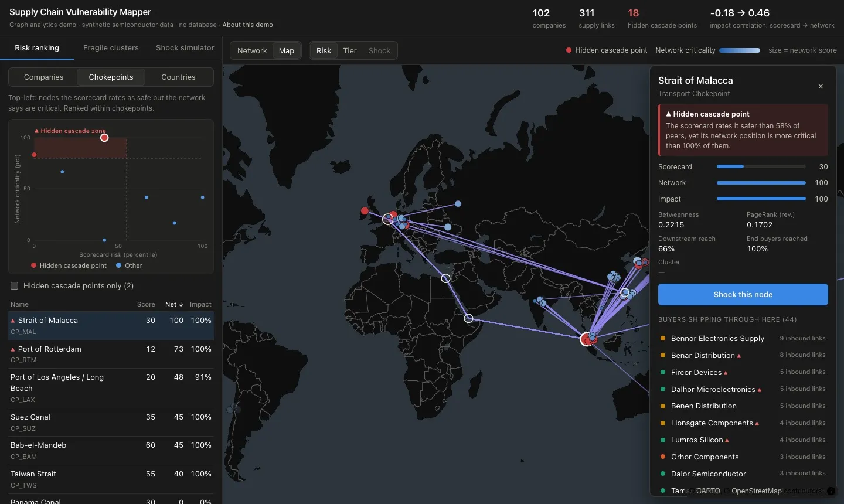Click the Shock this node button

pos(743,295)
